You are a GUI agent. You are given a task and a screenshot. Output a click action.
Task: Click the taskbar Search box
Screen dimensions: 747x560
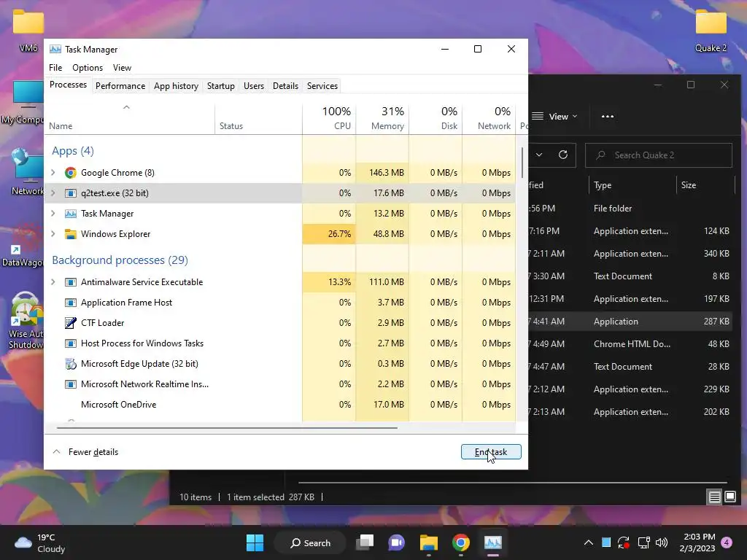pos(310,542)
